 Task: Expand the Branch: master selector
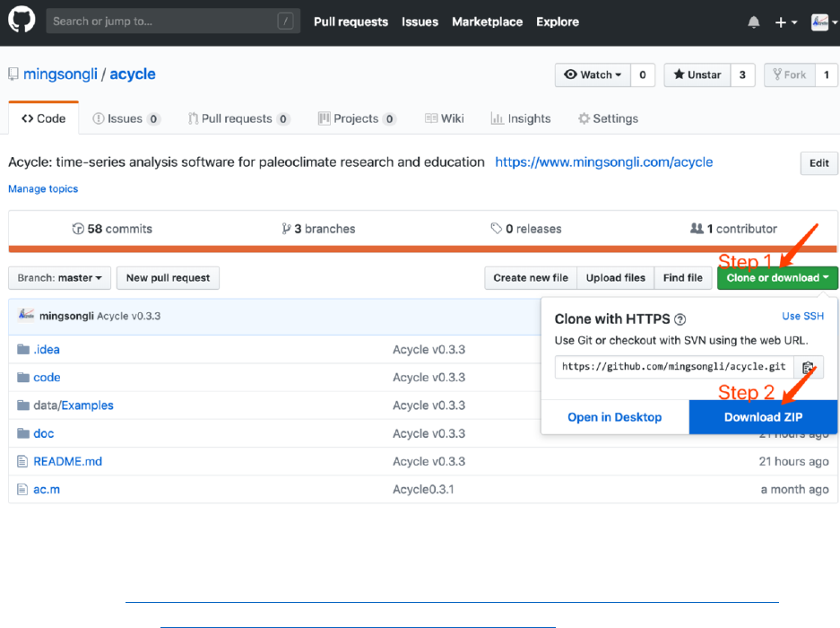60,278
